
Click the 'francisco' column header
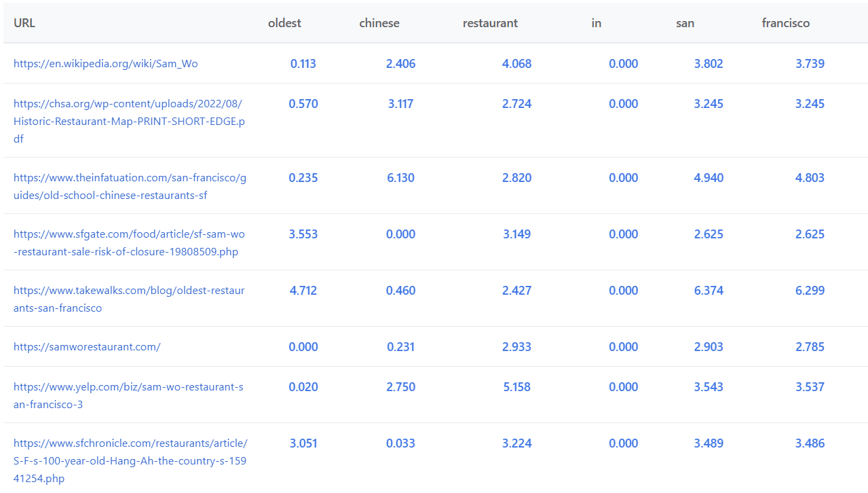click(x=786, y=23)
